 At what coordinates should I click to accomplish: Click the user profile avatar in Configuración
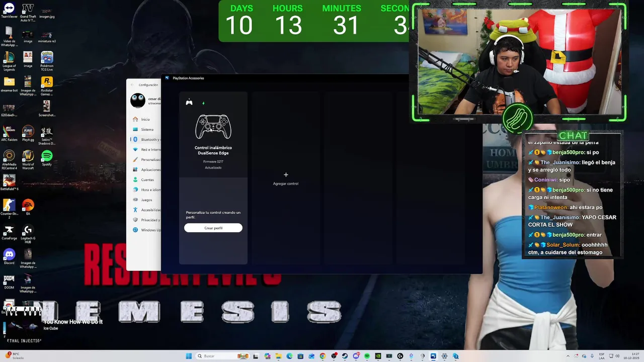coord(137,101)
